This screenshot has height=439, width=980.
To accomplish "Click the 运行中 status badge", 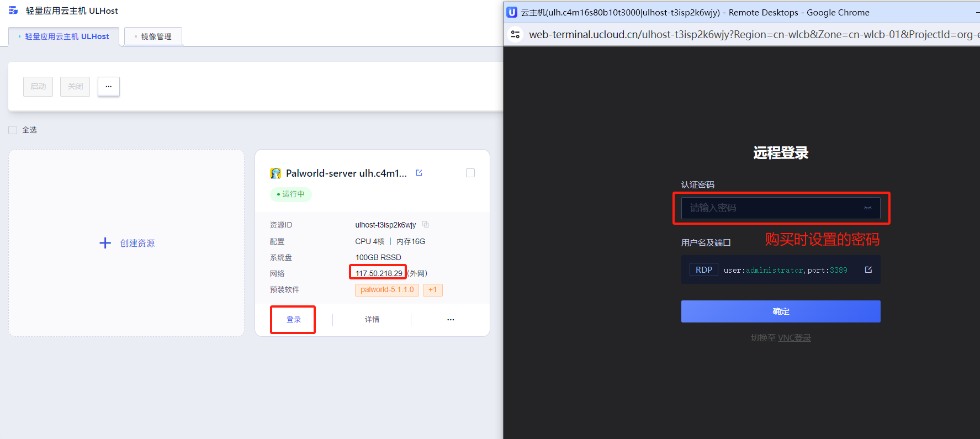I will pyautogui.click(x=291, y=194).
